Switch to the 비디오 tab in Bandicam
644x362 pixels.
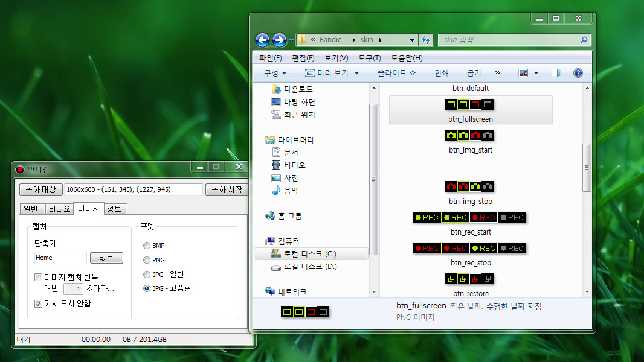(59, 209)
